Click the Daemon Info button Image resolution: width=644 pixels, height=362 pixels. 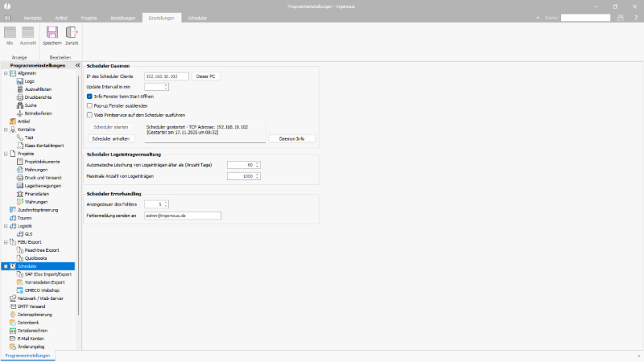point(292,138)
